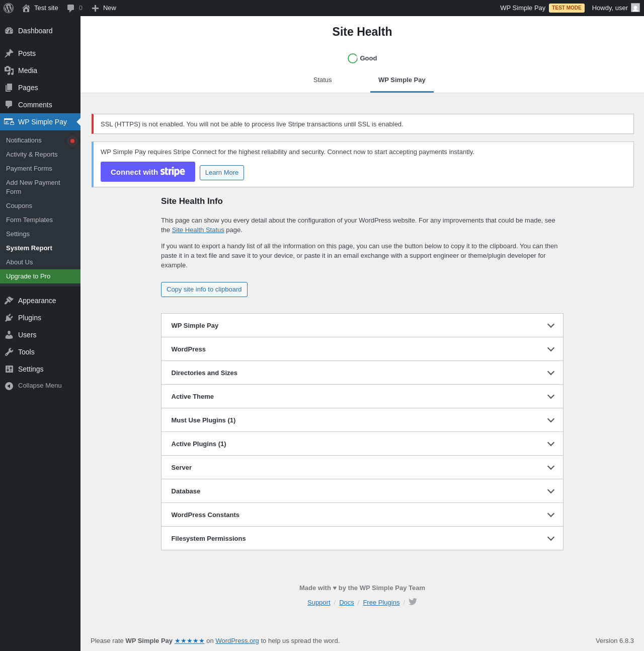Image resolution: width=644 pixels, height=651 pixels.
Task: Click Upgrade to Pro menu item
Action: coord(40,276)
